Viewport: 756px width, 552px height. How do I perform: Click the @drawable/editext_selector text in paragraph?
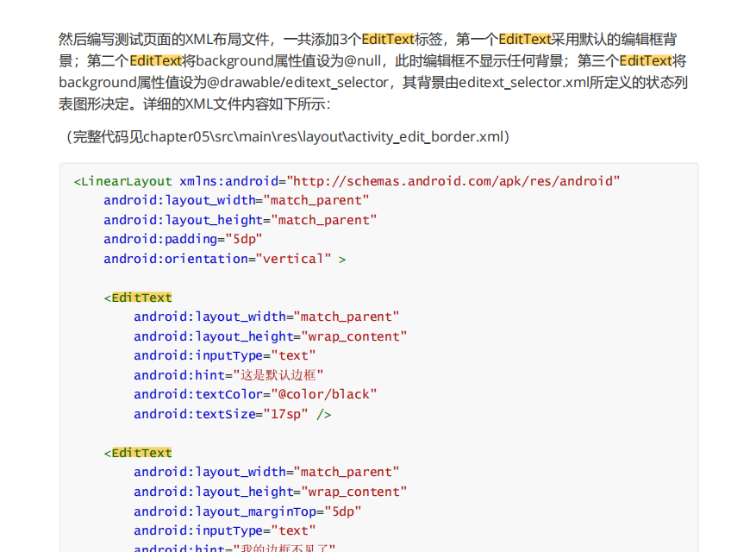pyautogui.click(x=297, y=83)
